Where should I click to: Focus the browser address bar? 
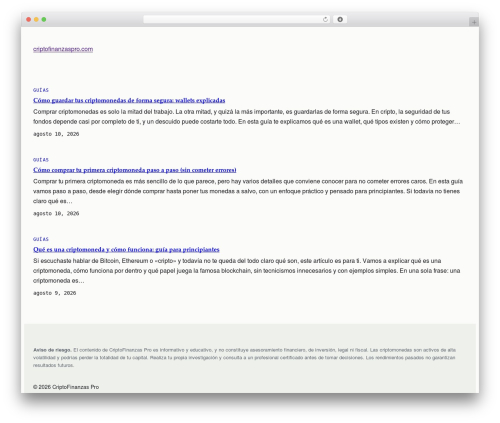pos(237,19)
